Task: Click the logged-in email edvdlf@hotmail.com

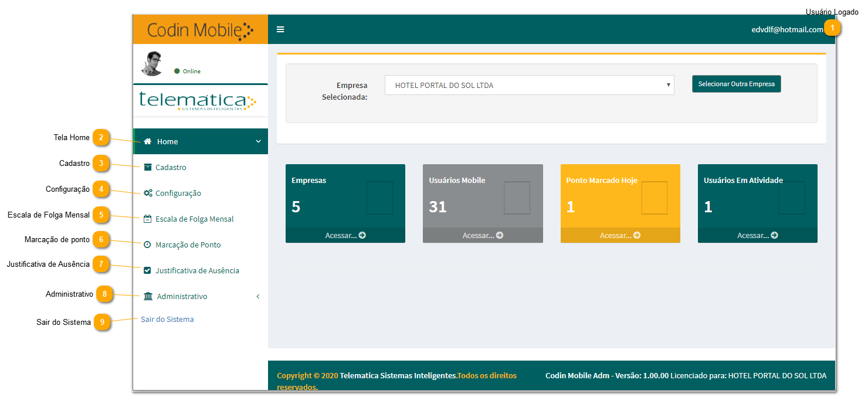Action: 788,29
